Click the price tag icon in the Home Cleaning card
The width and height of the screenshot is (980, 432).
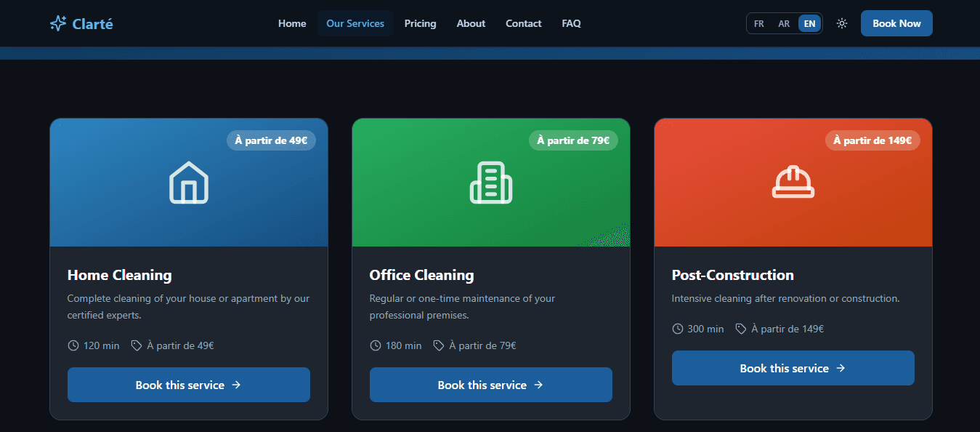click(x=137, y=345)
